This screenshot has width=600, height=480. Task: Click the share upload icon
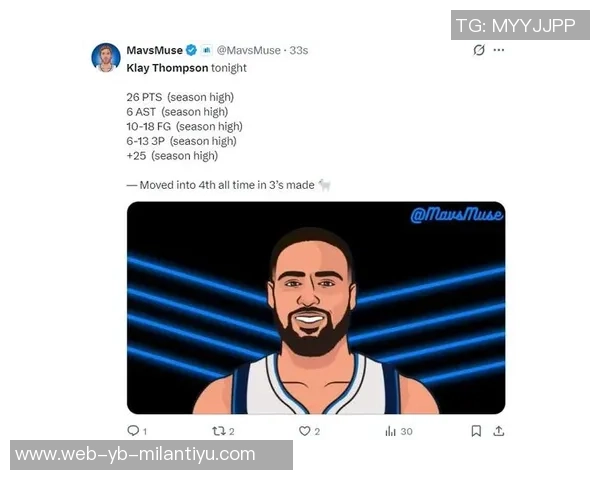pos(499,431)
